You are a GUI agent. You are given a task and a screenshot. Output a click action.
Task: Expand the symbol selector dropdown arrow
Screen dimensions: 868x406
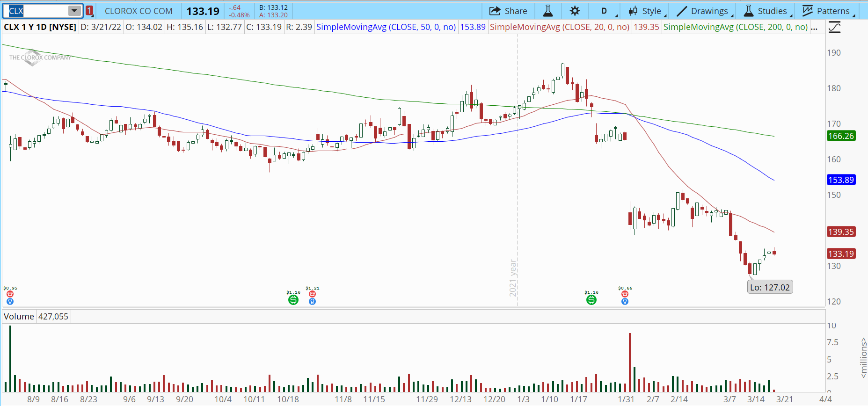[x=74, y=11]
